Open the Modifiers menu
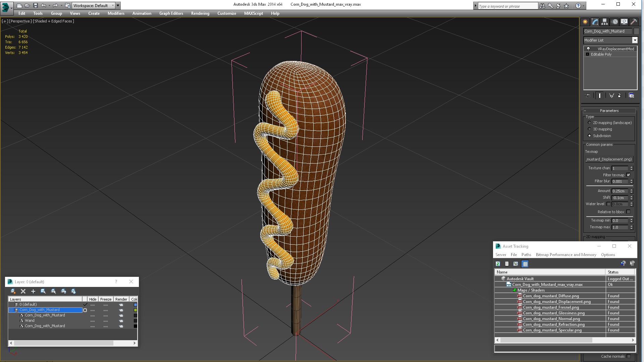644x362 pixels. tap(116, 13)
